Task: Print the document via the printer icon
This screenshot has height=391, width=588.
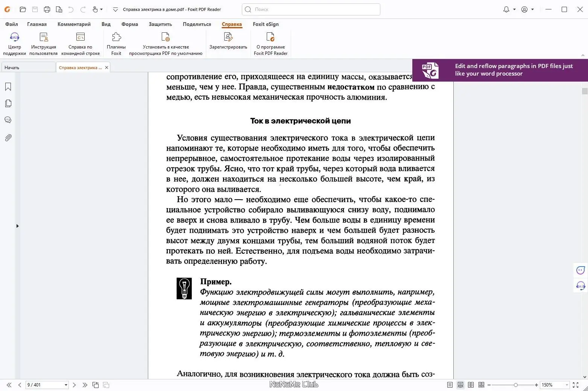Action: point(47,9)
